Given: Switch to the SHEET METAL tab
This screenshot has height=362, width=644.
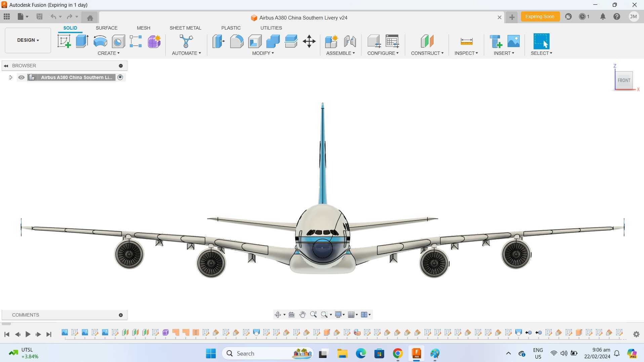Looking at the screenshot, I should point(185,28).
